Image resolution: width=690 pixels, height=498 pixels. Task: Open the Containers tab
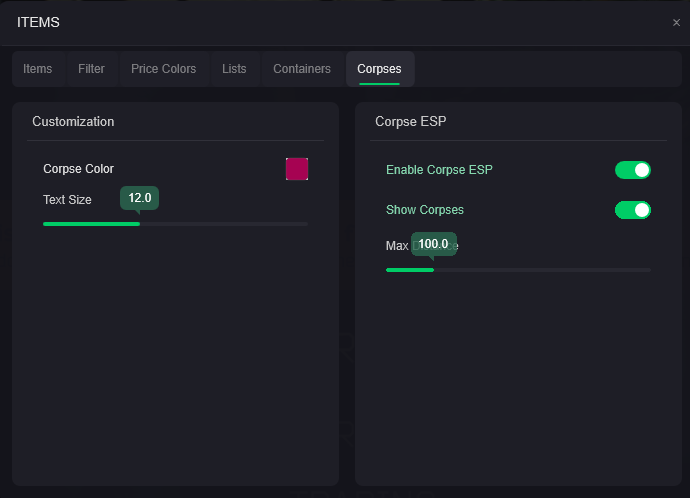click(x=302, y=69)
